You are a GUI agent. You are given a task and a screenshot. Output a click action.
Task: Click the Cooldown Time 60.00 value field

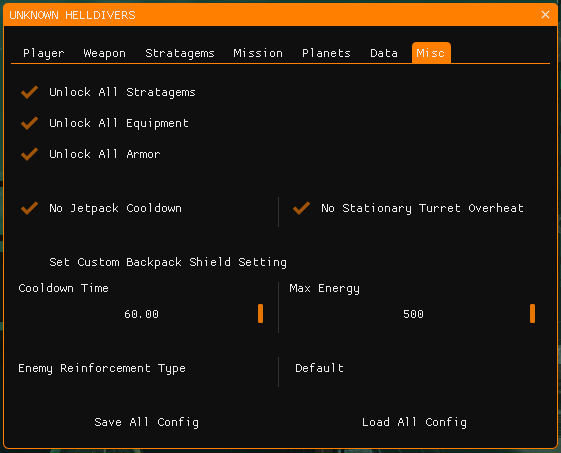pyautogui.click(x=142, y=314)
